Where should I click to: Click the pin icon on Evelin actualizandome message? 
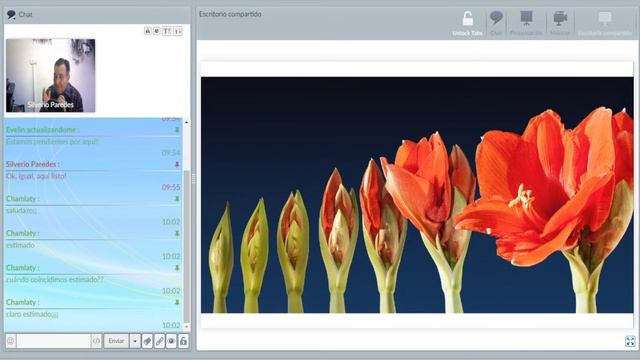point(177,130)
